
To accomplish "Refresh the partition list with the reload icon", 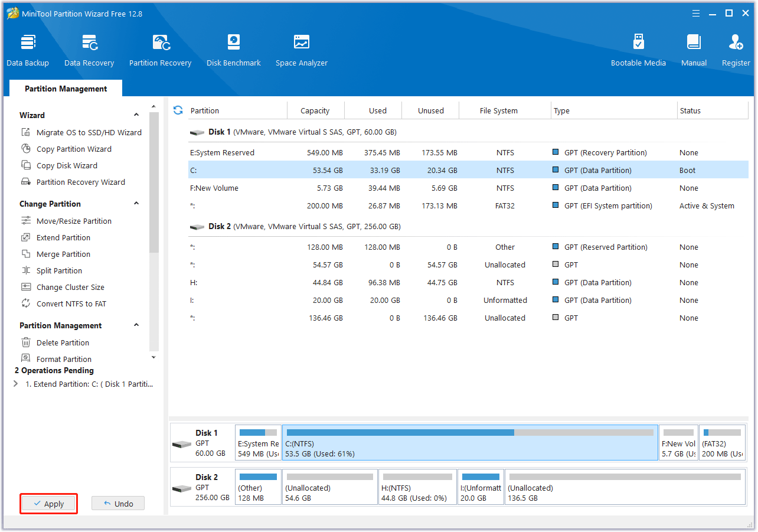I will [178, 110].
